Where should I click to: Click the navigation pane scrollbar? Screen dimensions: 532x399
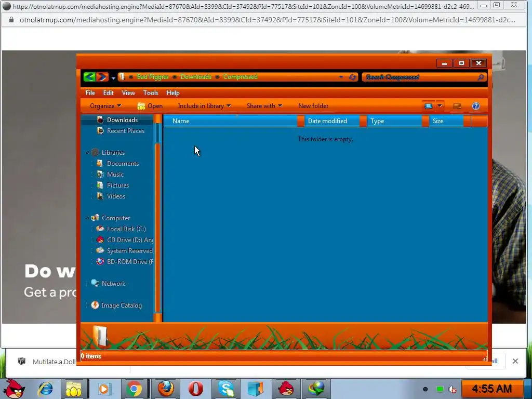pos(157,219)
